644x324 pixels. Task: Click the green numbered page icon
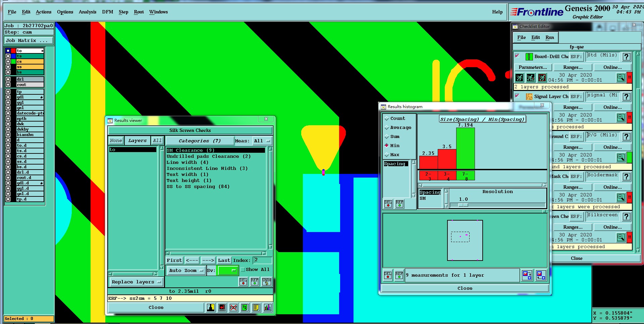click(245, 307)
